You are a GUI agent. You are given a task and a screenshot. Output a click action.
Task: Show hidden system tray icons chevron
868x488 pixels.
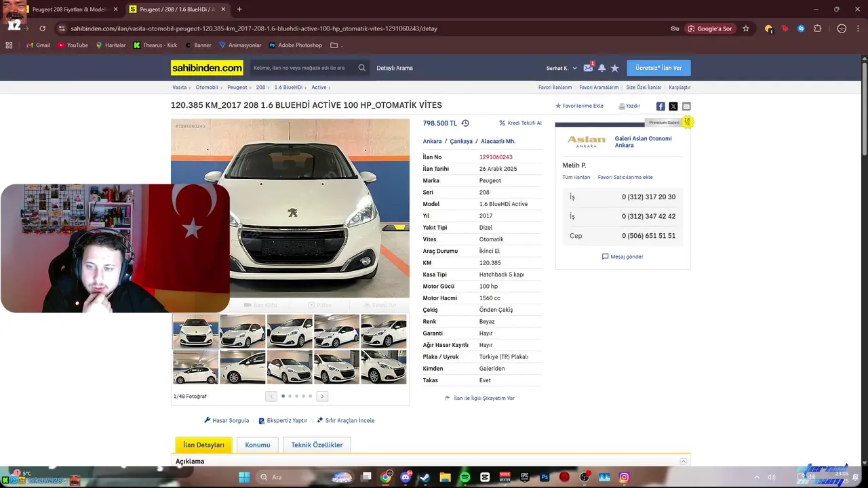(757, 477)
